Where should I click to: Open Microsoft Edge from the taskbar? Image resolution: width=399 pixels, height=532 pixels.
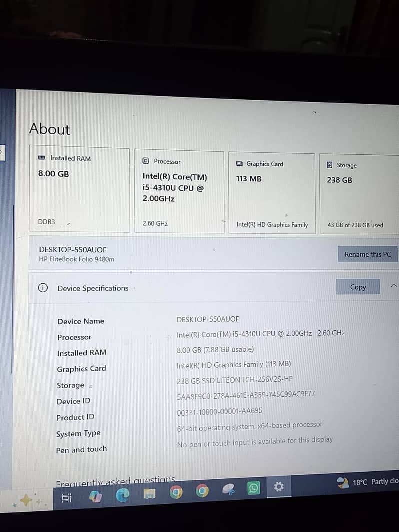coord(122,495)
